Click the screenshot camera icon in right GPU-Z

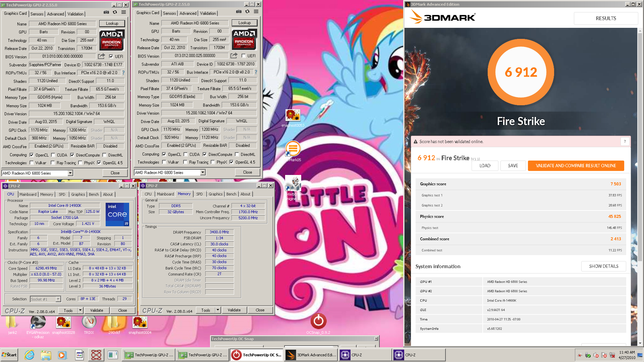(239, 11)
